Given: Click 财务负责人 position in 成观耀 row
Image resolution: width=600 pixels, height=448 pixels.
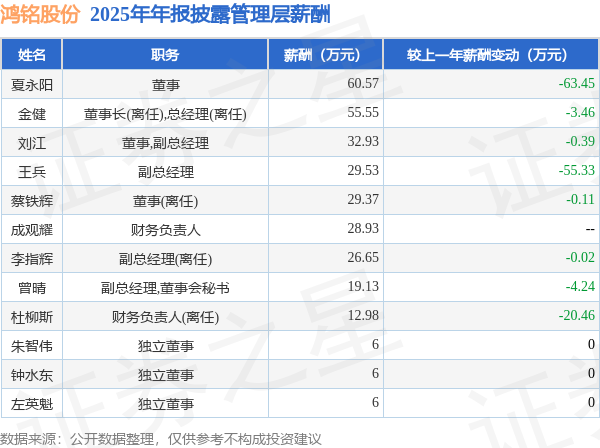Looking at the screenshot, I should pyautogui.click(x=165, y=230).
